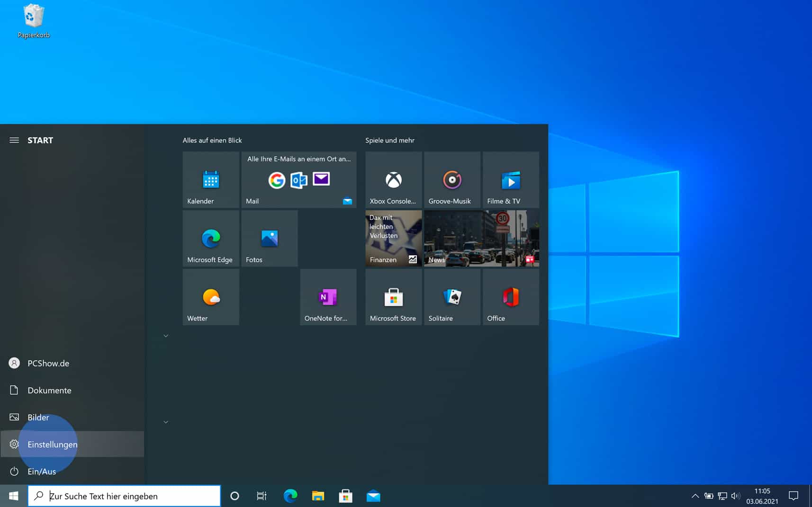
Task: Open Finanzen news tile
Action: [x=393, y=238]
